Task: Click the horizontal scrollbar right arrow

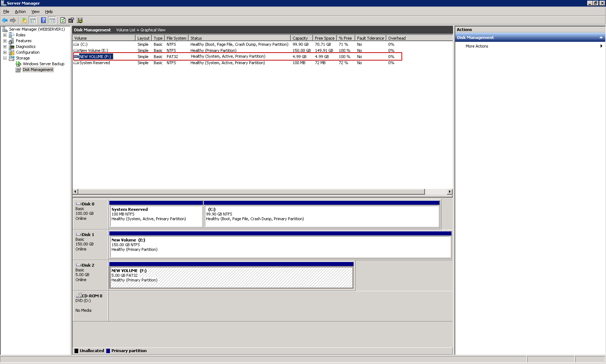Action: coord(449,192)
